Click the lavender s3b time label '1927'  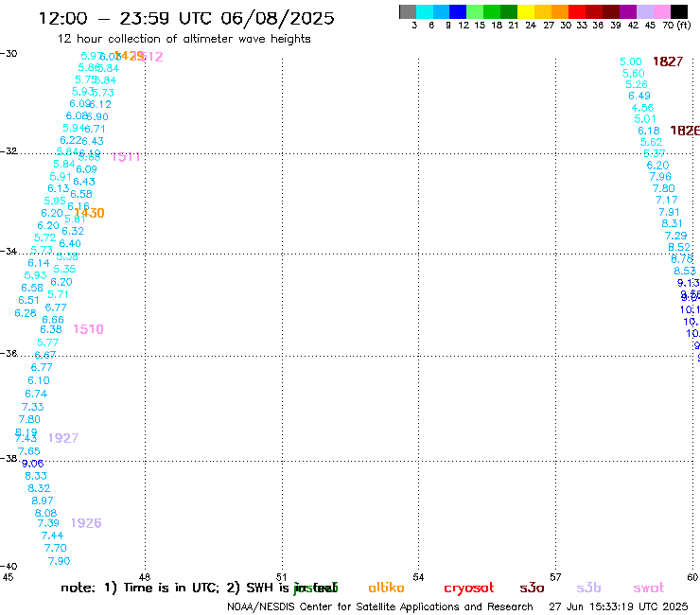[x=63, y=438]
